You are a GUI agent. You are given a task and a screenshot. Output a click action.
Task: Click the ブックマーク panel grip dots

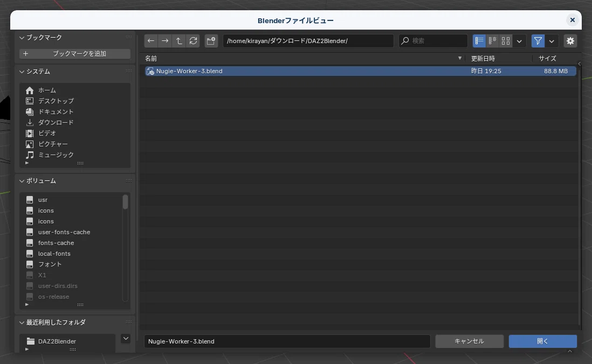pyautogui.click(x=129, y=37)
